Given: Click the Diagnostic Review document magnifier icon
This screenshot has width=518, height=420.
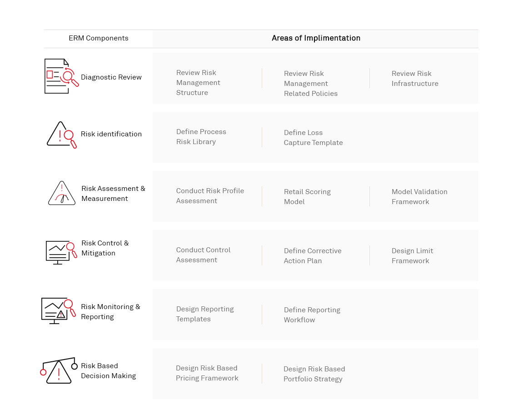Looking at the screenshot, I should point(61,76).
